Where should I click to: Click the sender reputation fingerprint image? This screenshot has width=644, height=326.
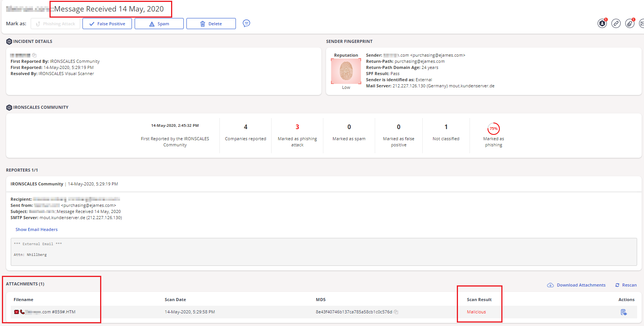346,71
